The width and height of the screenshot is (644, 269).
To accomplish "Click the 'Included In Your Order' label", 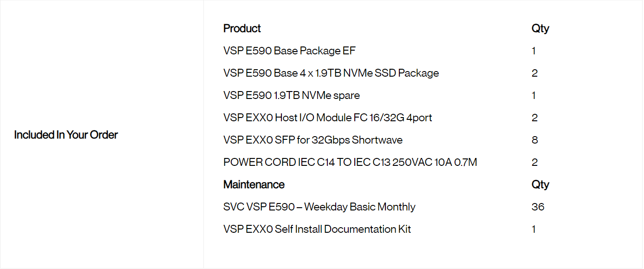I will pos(66,135).
